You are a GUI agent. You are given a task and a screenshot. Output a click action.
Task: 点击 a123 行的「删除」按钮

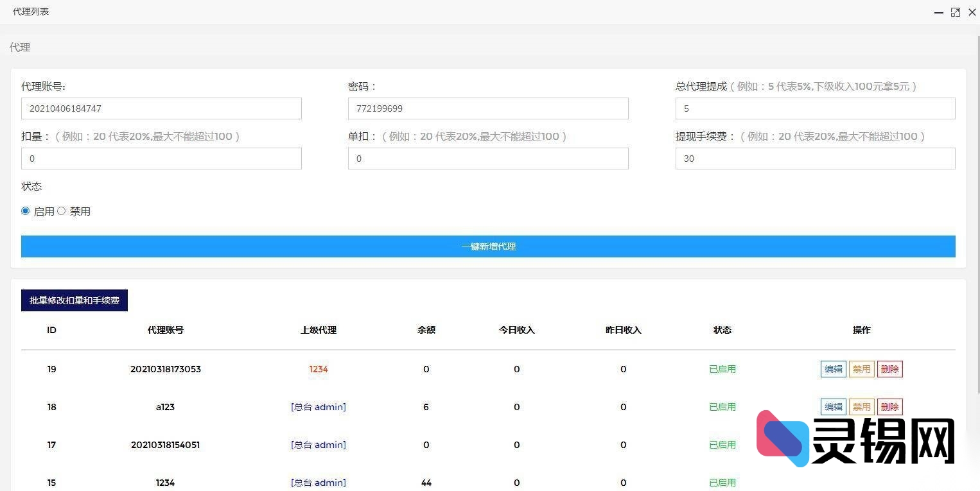point(890,407)
